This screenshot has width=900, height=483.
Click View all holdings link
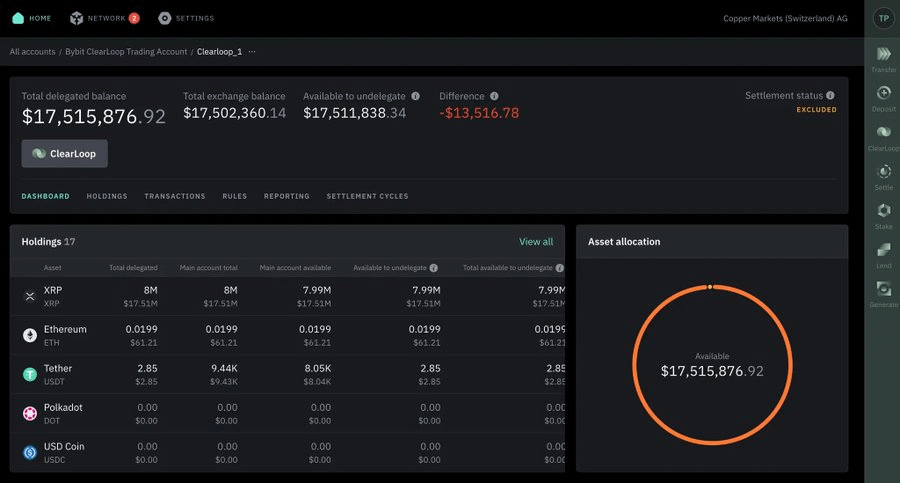point(536,242)
